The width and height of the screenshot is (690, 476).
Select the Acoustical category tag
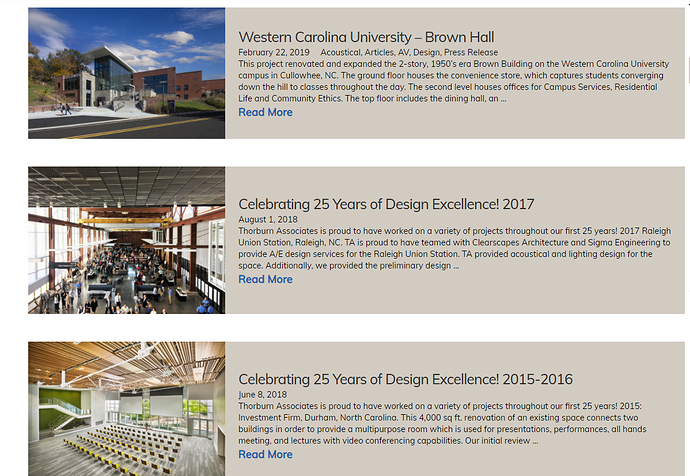coord(340,52)
